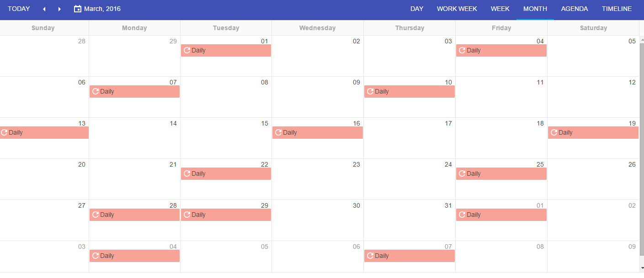Click the recurrence icon on March 1 event

point(186,50)
